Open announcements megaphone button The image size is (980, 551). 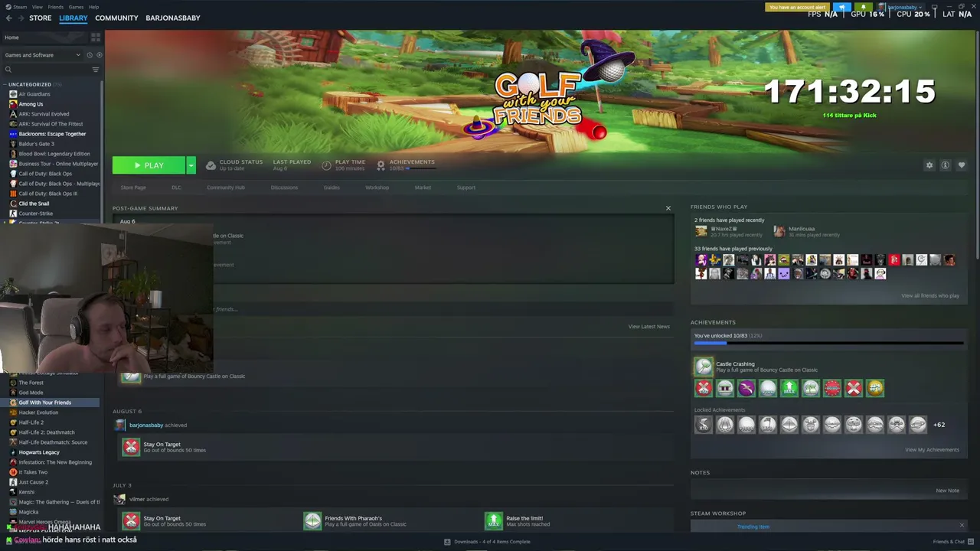point(842,8)
